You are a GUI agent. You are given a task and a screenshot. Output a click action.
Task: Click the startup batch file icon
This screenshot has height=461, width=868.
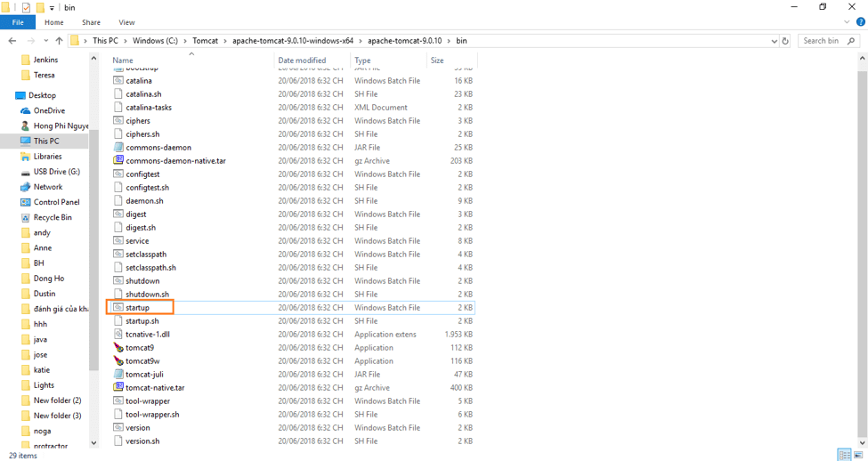coord(118,307)
